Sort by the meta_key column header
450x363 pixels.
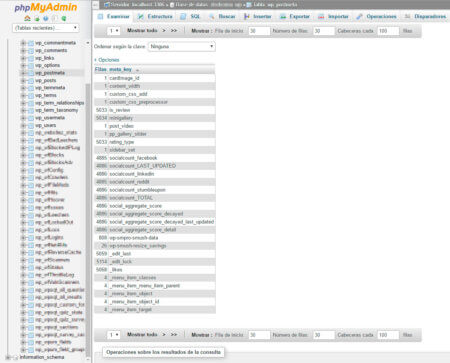(x=120, y=70)
